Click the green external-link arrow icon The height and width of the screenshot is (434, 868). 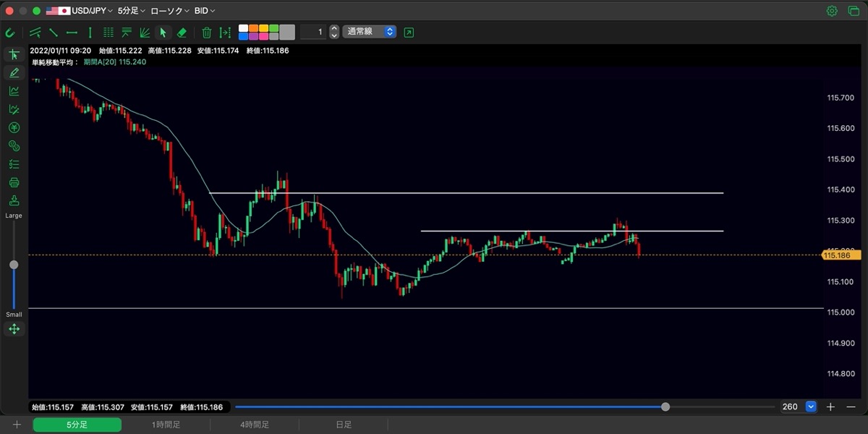(409, 33)
